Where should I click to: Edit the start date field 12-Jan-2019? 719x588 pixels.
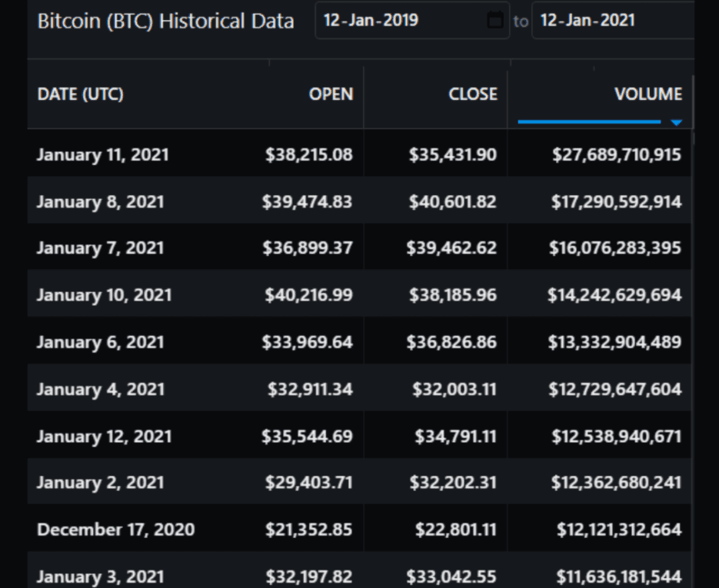412,20
